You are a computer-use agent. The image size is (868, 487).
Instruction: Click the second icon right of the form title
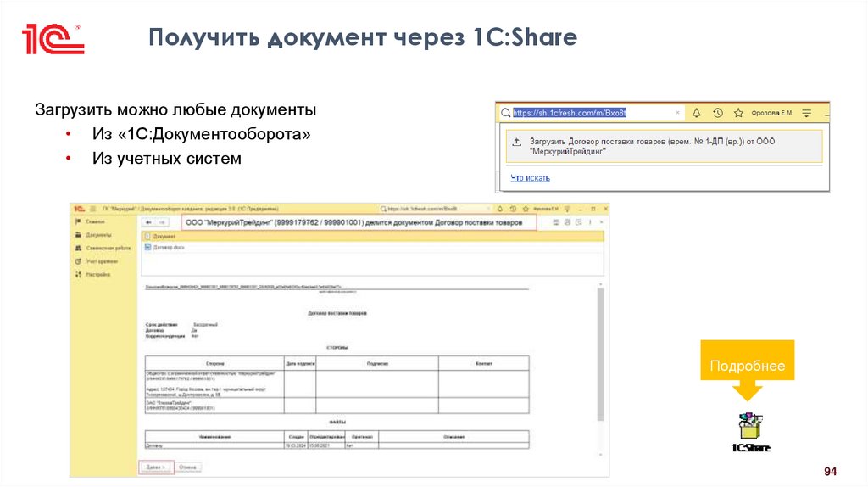coord(567,222)
